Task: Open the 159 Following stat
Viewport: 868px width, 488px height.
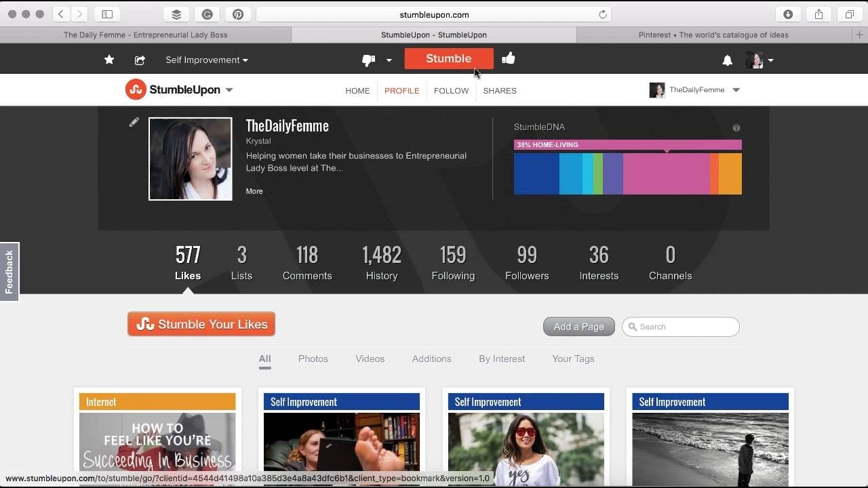Action: [453, 262]
